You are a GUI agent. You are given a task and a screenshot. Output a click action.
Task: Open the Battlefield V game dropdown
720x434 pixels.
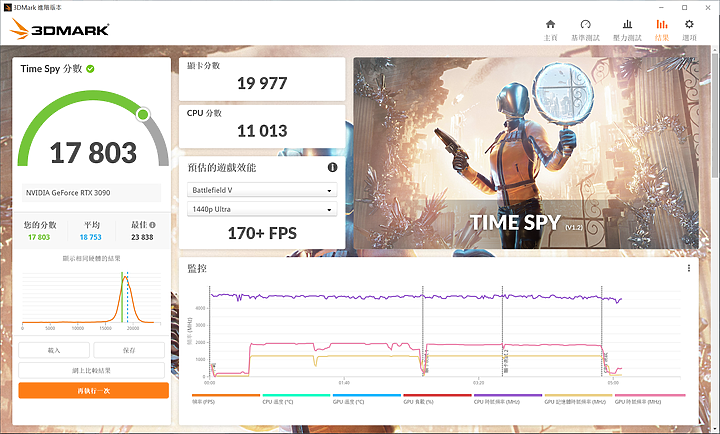point(262,190)
